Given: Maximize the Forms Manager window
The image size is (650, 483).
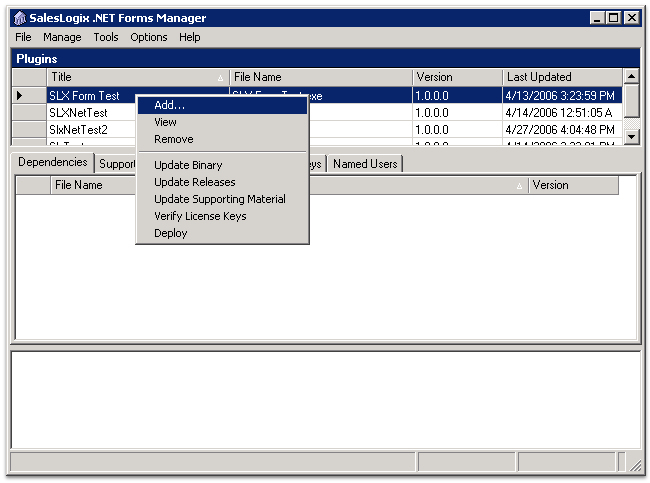Looking at the screenshot, I should [x=614, y=18].
